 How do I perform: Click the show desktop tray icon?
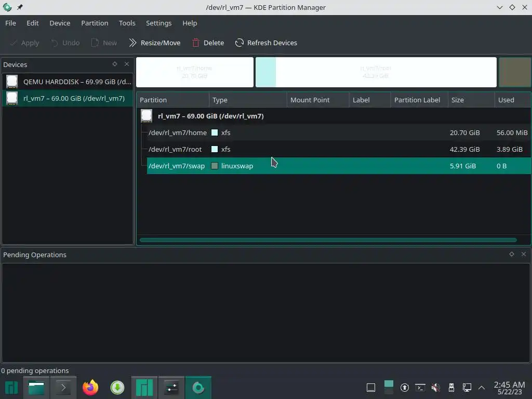pos(371,388)
